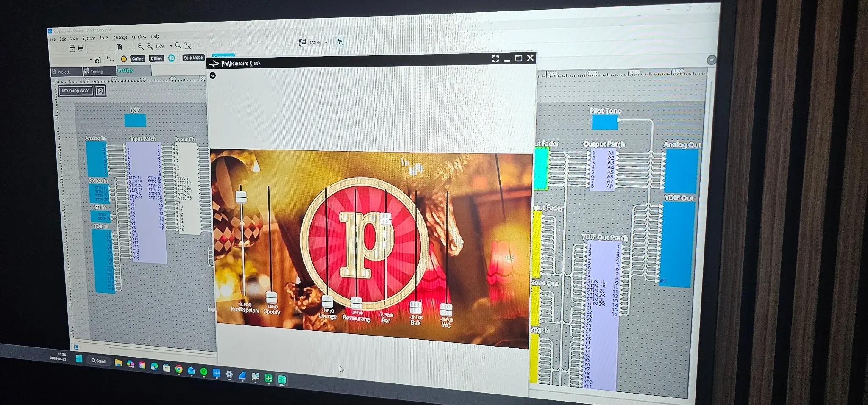868x405 pixels.
Task: Click the zoom-to-fit icon beside the zoom dropdown
Action: coord(188,45)
